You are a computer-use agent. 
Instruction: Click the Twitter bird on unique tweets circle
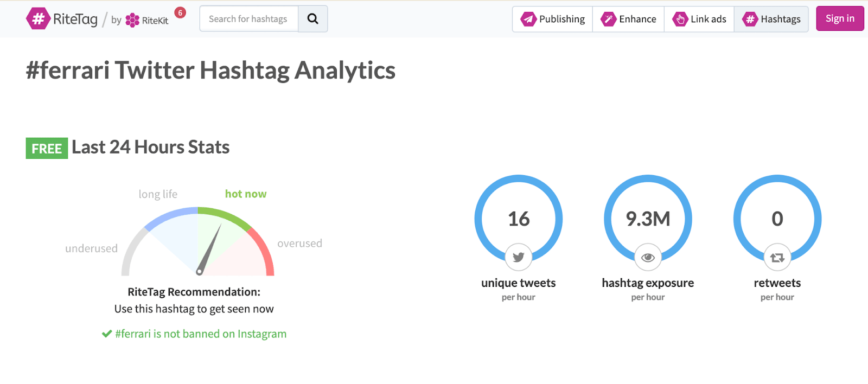[518, 258]
